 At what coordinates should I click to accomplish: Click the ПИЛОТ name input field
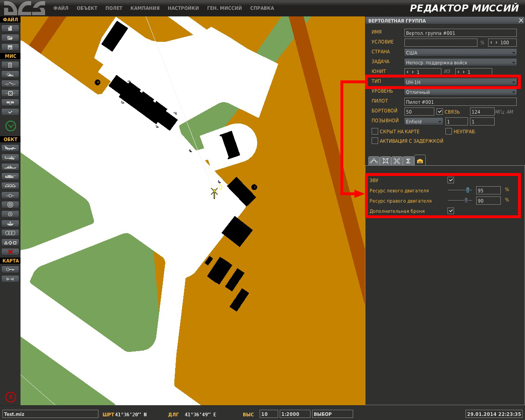tap(460, 102)
